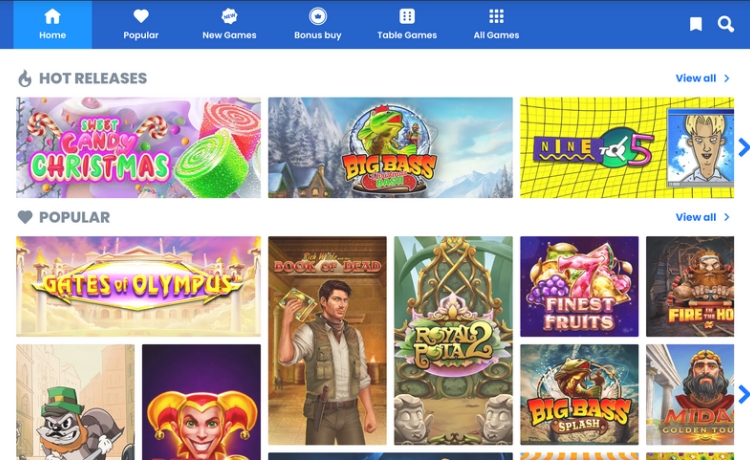Viewport: 750px width, 460px height.
Task: Open the red jester joker game tile
Action: [x=201, y=402]
